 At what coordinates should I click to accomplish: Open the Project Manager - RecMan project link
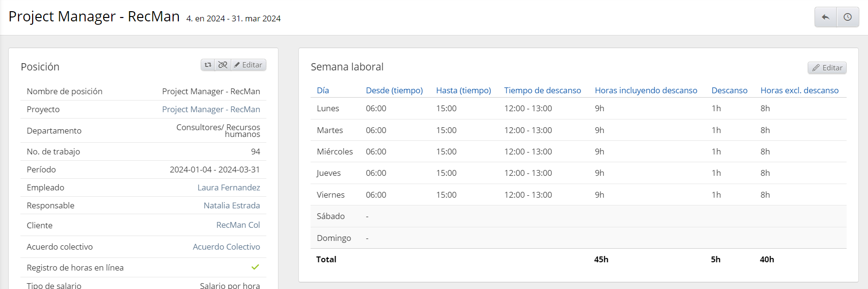[x=211, y=109]
